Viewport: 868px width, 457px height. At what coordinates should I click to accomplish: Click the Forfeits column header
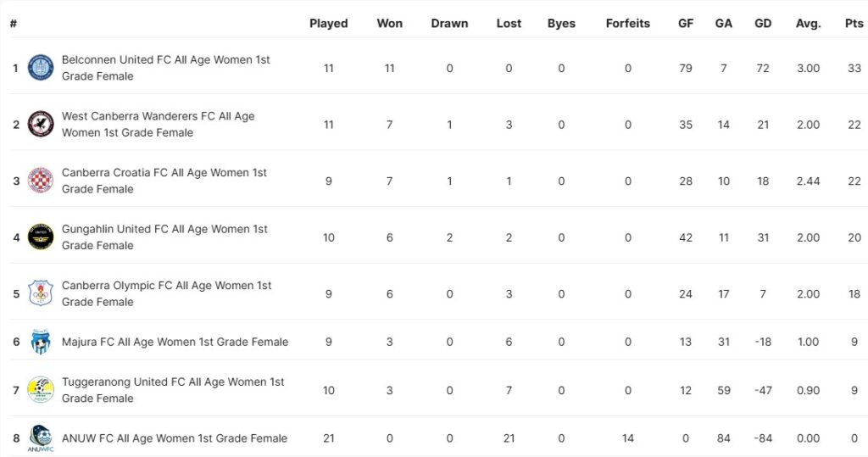628,24
